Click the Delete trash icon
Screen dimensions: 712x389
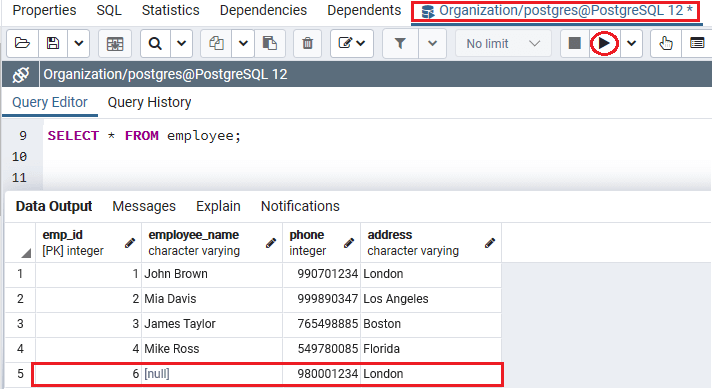(307, 44)
